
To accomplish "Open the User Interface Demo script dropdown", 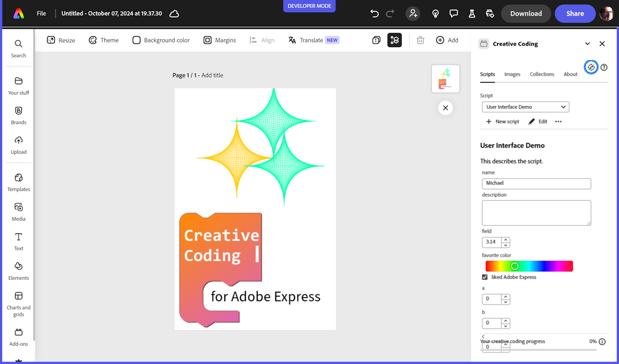I will point(526,107).
